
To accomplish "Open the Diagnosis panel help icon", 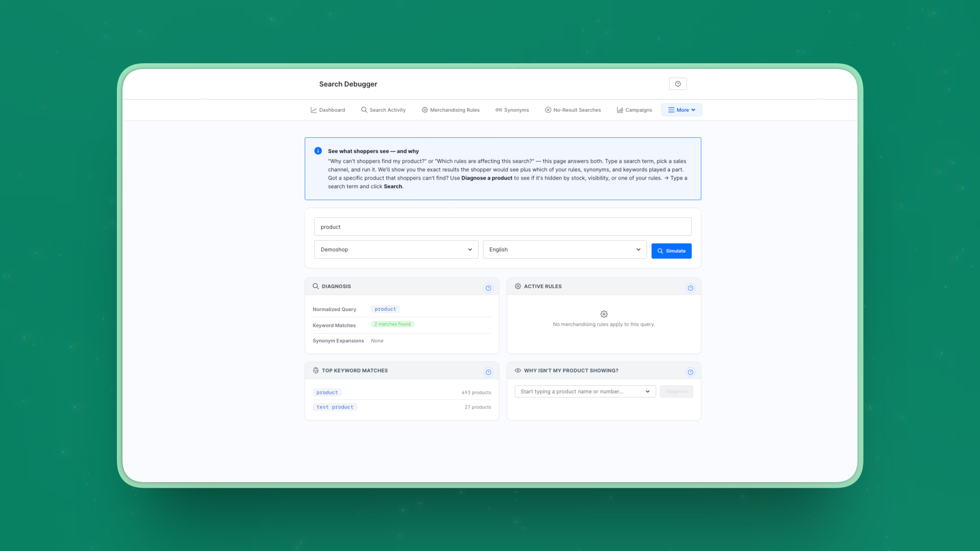I will tap(488, 288).
